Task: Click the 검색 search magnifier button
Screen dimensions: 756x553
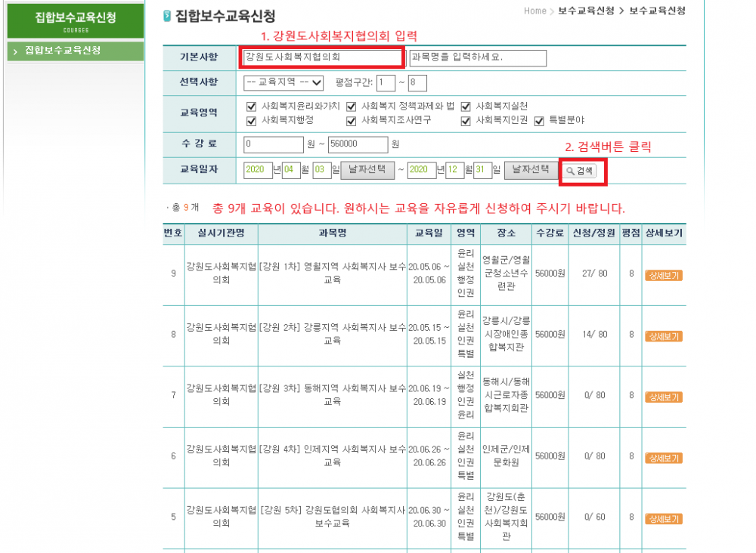Action: pyautogui.click(x=580, y=171)
